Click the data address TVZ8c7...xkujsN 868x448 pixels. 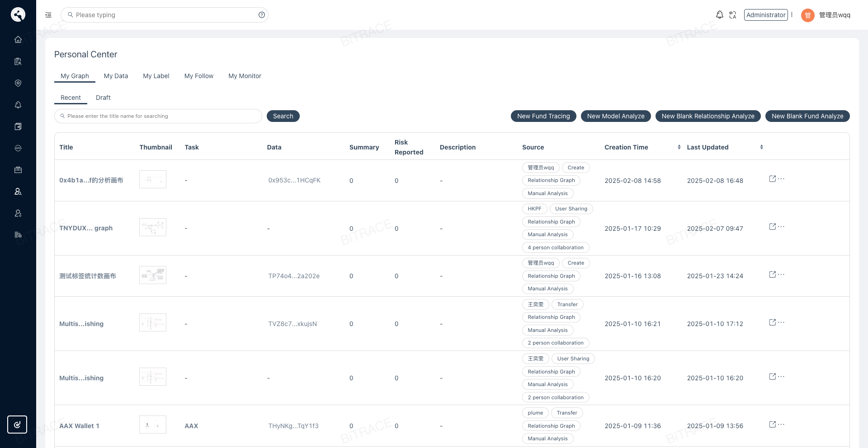click(292, 324)
